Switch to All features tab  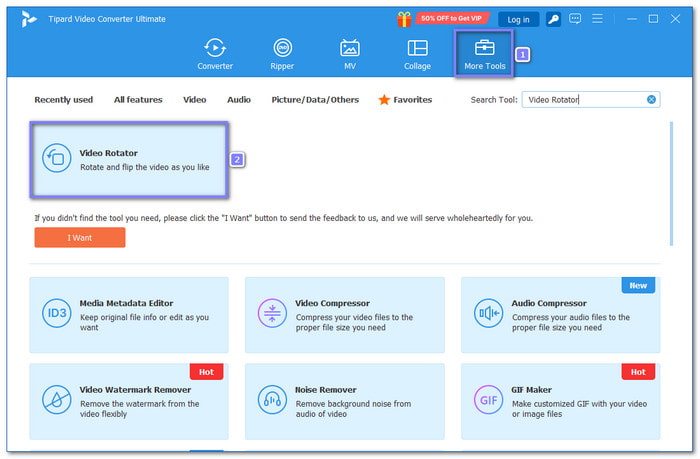pyautogui.click(x=138, y=100)
